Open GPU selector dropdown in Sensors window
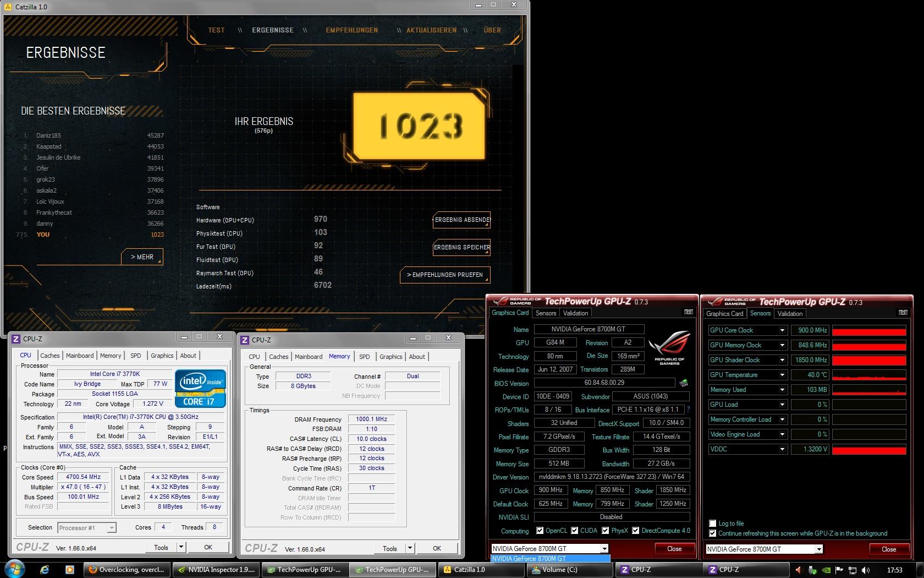Image resolution: width=924 pixels, height=578 pixels. pyautogui.click(x=819, y=549)
